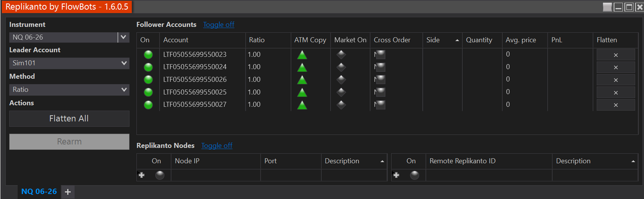Viewport: 644px width, 199px height.
Task: Toggle Market On diamond for account LTF05055699550025
Action: point(341,92)
